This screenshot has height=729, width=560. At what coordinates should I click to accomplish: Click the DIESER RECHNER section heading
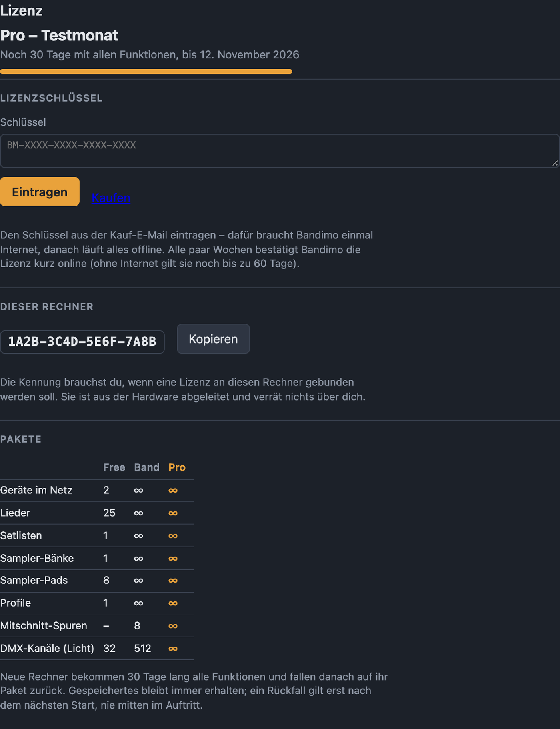tap(47, 307)
